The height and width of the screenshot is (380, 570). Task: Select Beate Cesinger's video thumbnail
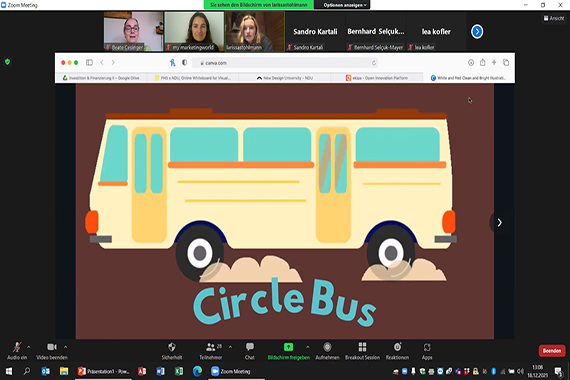click(133, 31)
